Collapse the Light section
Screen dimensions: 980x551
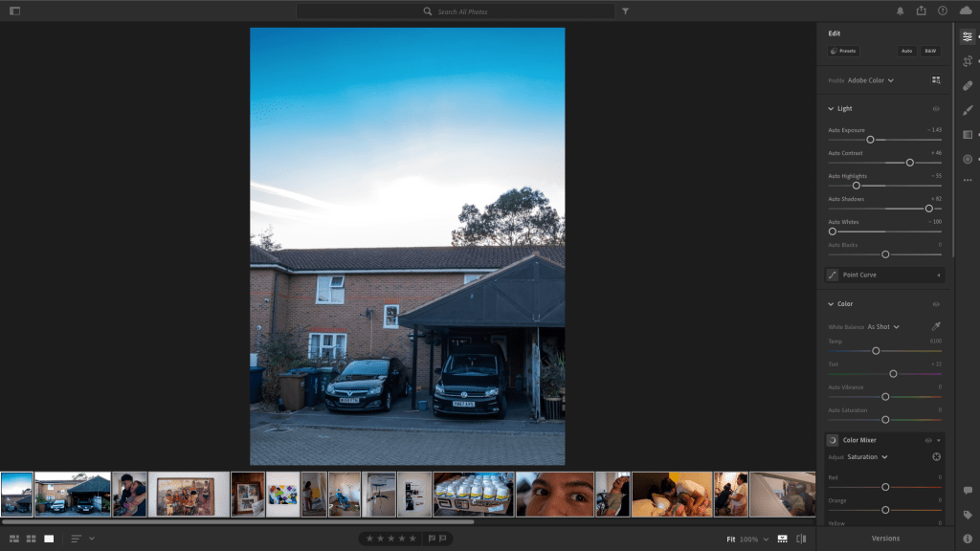pos(831,109)
